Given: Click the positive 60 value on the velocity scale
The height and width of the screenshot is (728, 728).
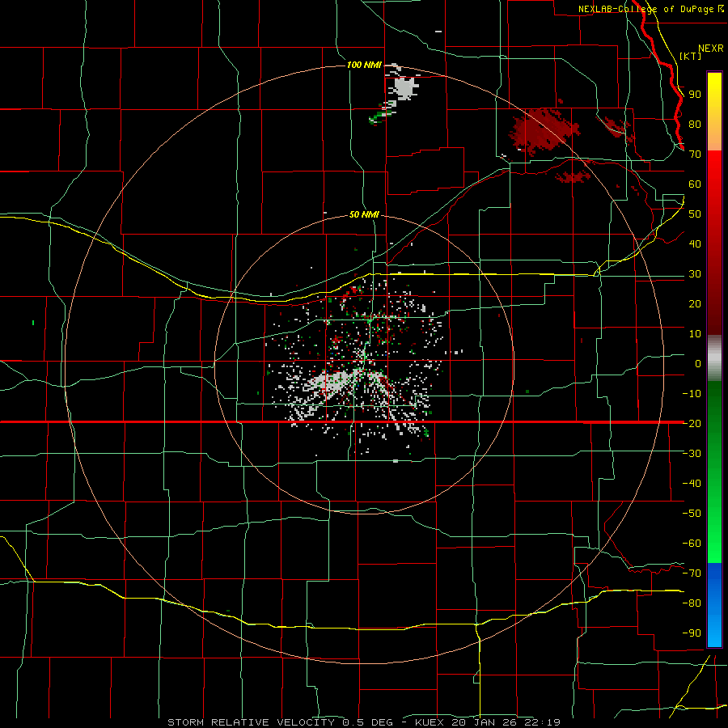Looking at the screenshot, I should [x=695, y=184].
